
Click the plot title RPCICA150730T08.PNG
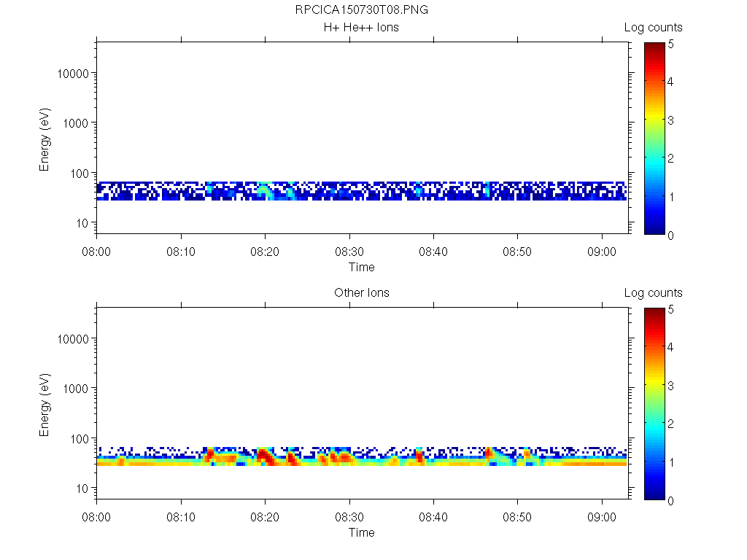click(362, 10)
